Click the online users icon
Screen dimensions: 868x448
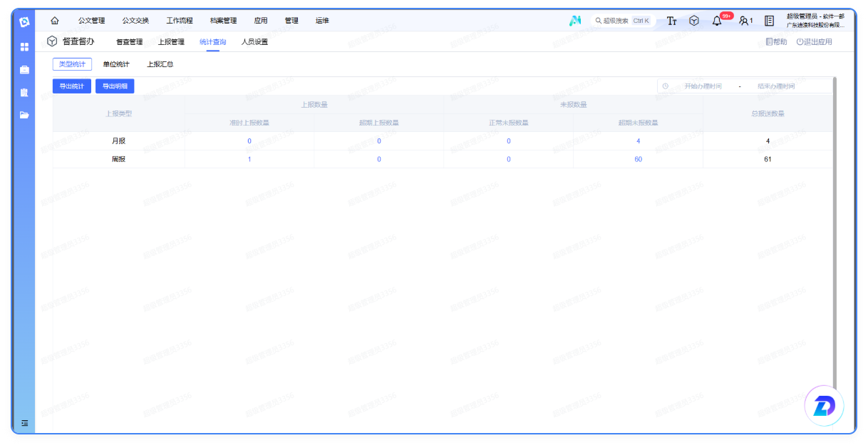(745, 21)
